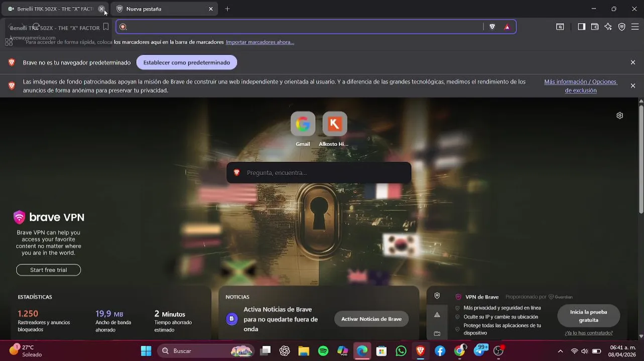Click the 1.250 trackers blocked stat
The height and width of the screenshot is (361, 644).
pyautogui.click(x=44, y=321)
